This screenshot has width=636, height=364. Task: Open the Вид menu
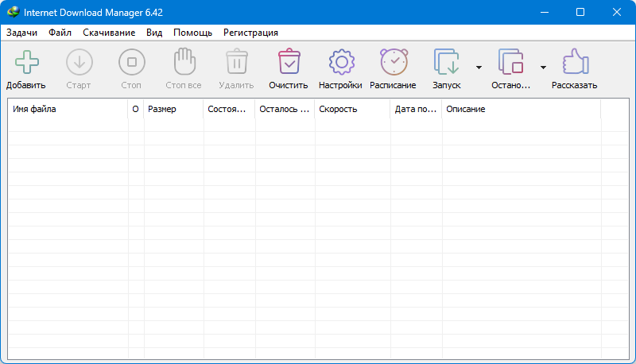154,33
